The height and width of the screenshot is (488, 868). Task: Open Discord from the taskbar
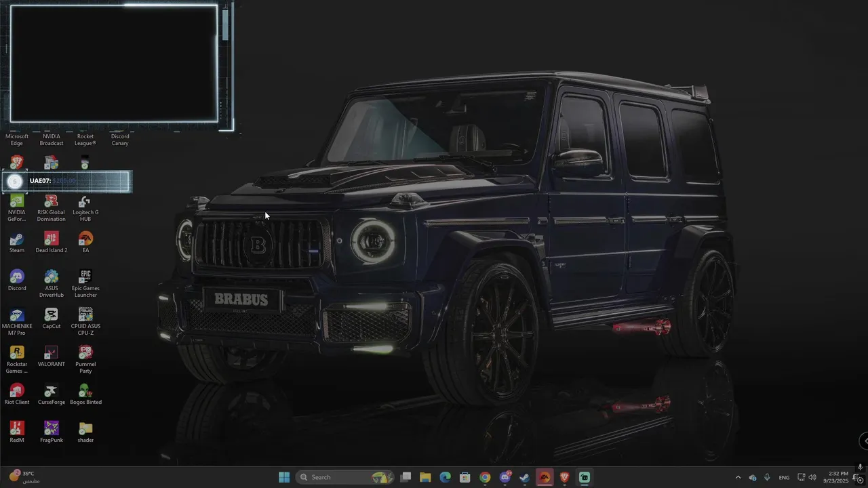click(x=505, y=477)
